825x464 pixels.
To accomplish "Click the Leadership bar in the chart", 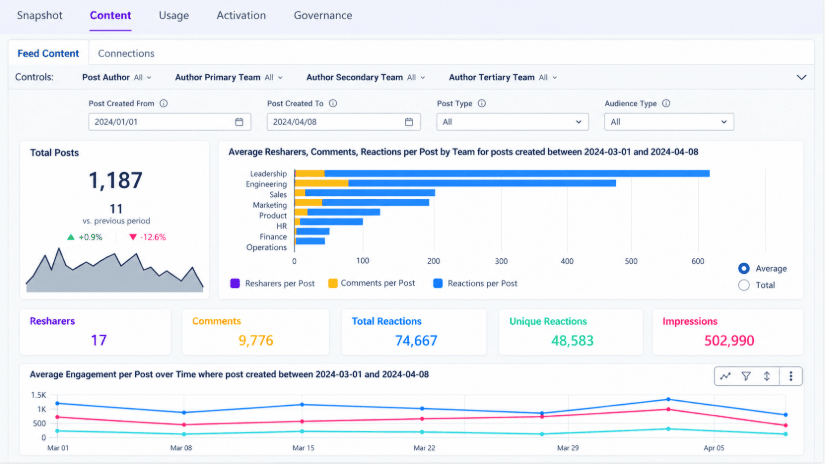I will coord(502,174).
